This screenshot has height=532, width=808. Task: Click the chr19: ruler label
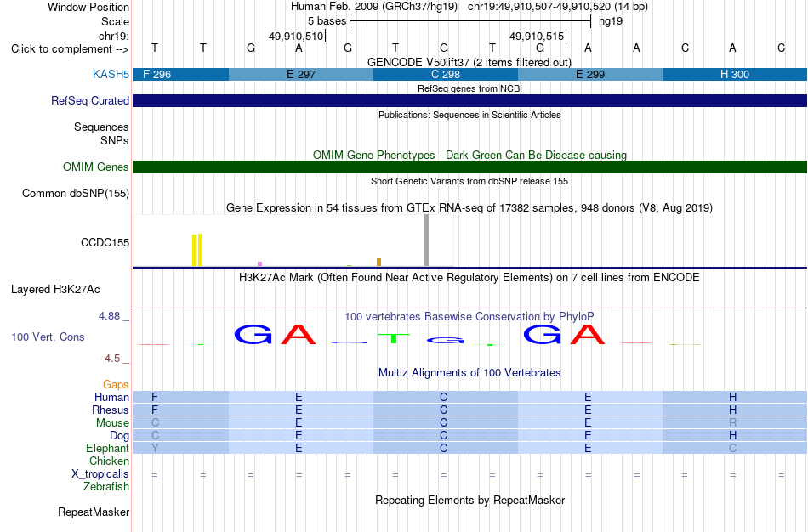click(114, 36)
